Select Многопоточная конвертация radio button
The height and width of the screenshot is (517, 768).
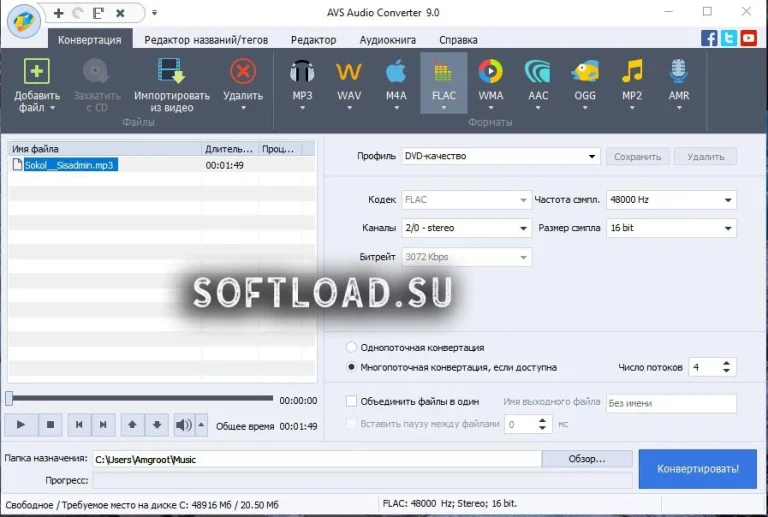[x=351, y=367]
